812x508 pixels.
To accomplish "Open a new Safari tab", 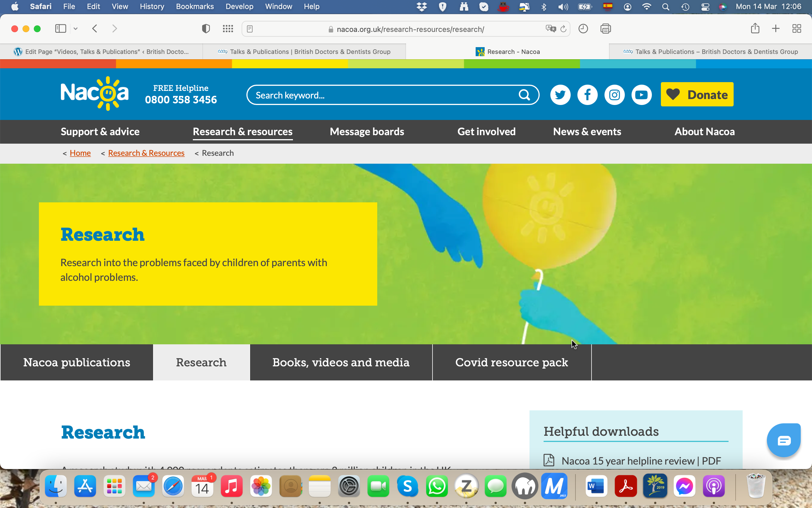I will coord(775,29).
